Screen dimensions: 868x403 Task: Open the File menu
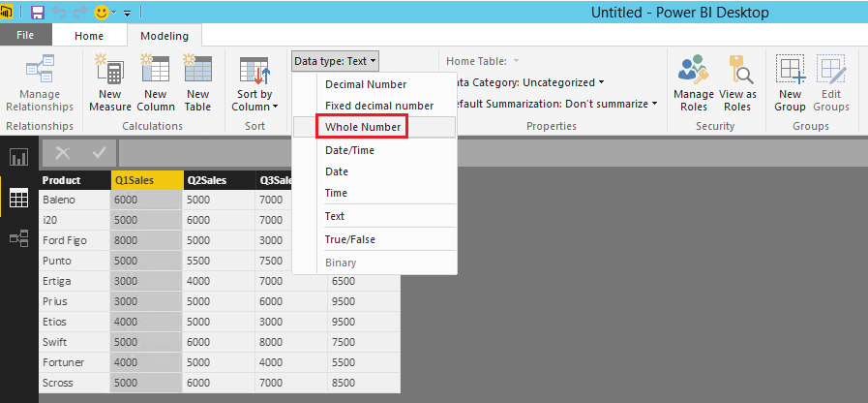(25, 35)
